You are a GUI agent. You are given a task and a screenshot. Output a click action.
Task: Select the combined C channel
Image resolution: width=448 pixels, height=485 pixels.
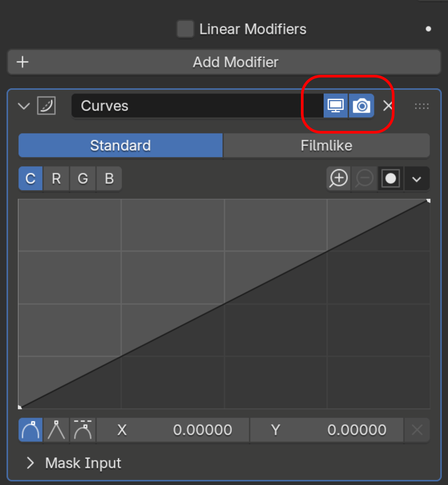click(30, 179)
